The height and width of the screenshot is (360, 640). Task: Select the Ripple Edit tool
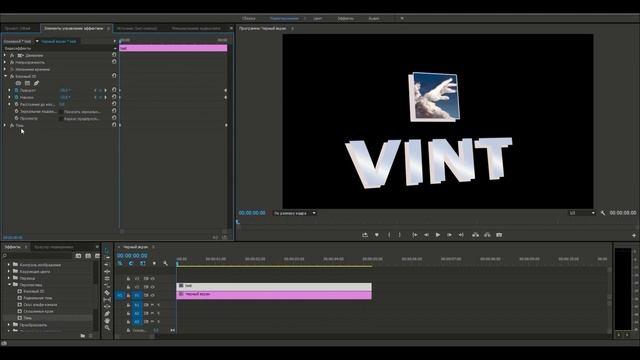pos(107,264)
